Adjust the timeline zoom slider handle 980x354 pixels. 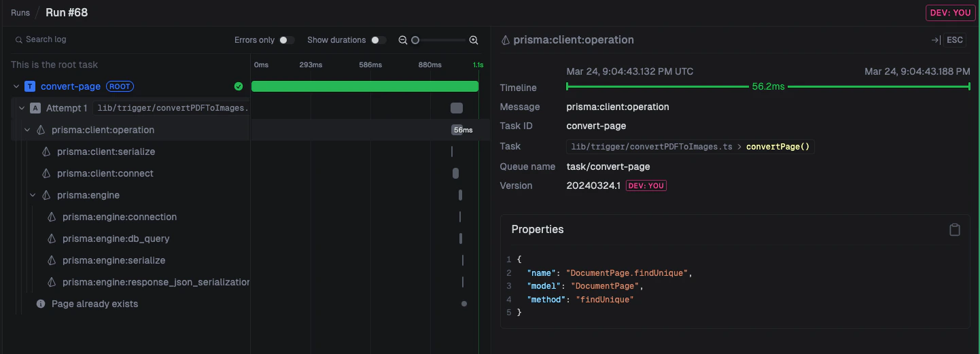click(415, 40)
